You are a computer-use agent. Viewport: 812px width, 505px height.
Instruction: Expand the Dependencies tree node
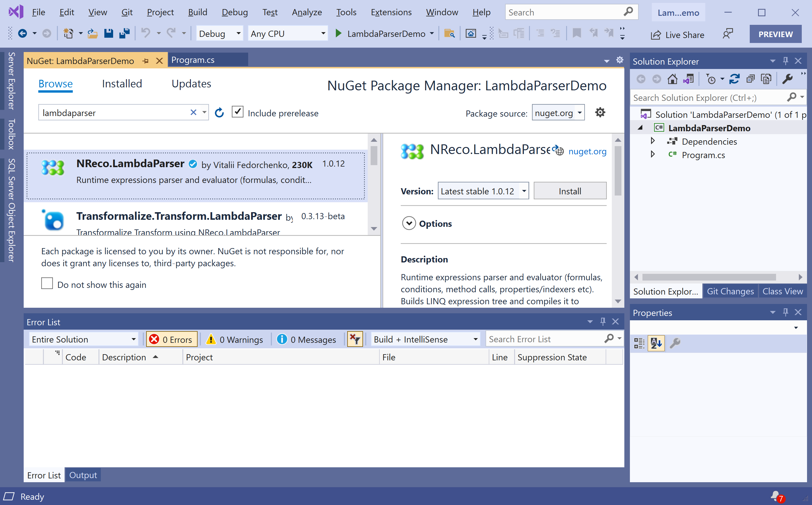[652, 141]
